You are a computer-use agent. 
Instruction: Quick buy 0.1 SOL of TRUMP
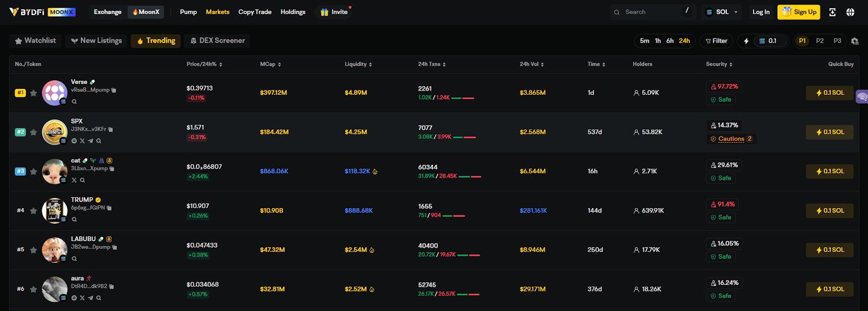coord(829,211)
